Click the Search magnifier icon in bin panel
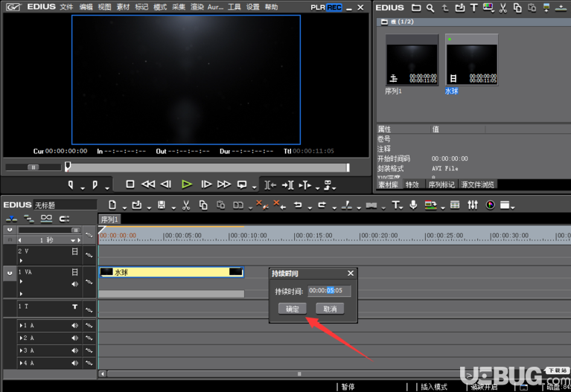Image resolution: width=571 pixels, height=392 pixels. 430,8
